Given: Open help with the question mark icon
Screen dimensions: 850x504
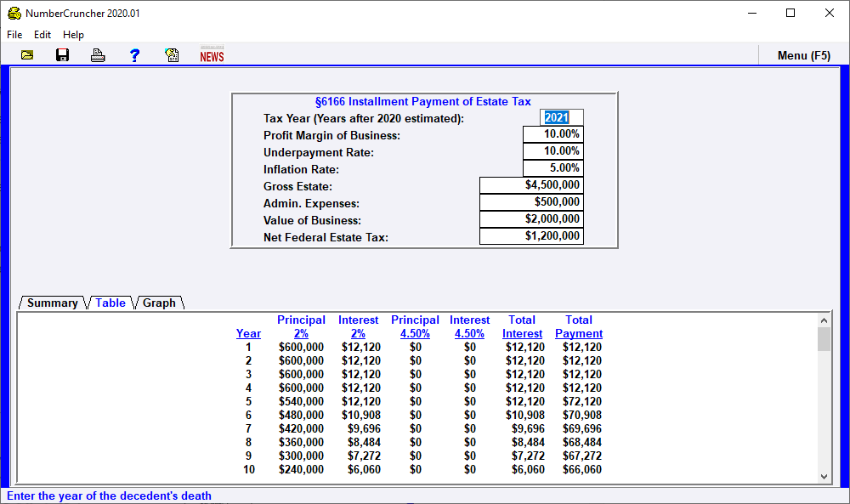Looking at the screenshot, I should tap(134, 55).
